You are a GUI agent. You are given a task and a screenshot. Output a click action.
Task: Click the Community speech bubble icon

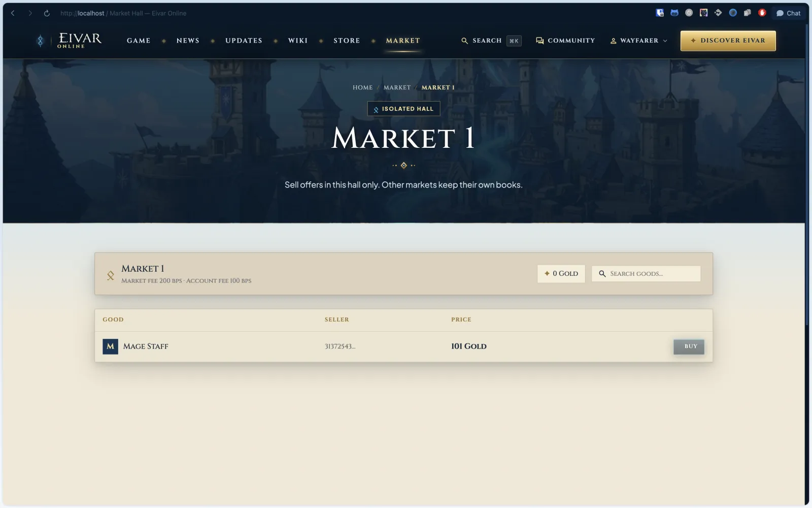click(540, 41)
